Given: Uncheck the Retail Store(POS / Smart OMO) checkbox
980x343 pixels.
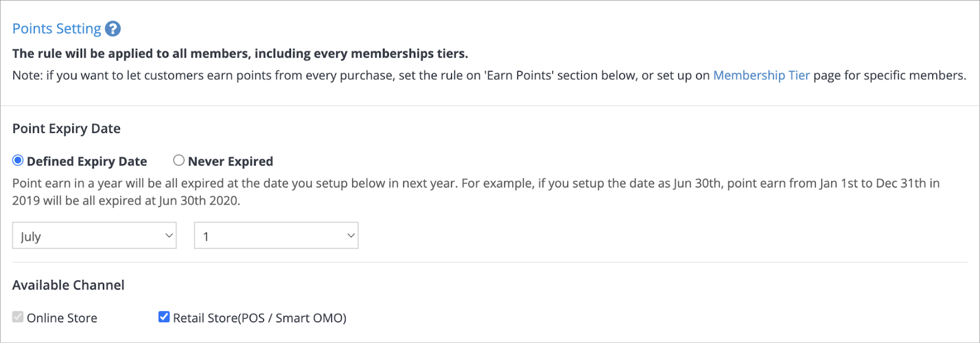Looking at the screenshot, I should (x=164, y=317).
